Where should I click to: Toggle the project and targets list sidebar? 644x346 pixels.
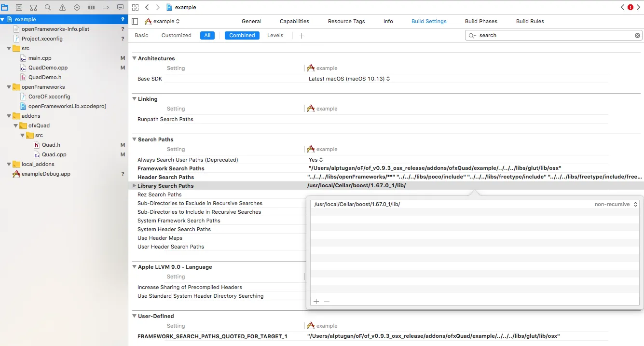(135, 21)
